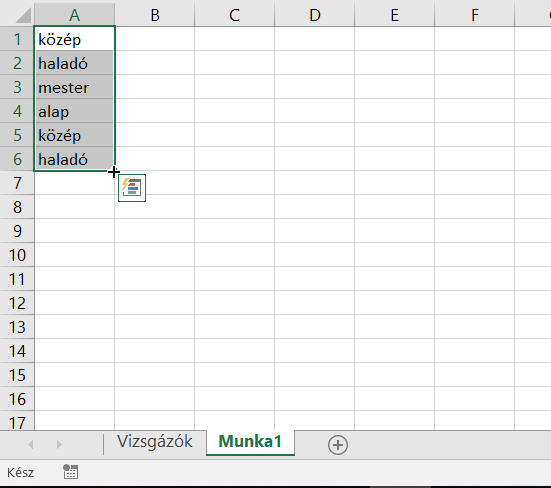Click cell A1 containing közép
The width and height of the screenshot is (551, 488).
pyautogui.click(x=74, y=39)
